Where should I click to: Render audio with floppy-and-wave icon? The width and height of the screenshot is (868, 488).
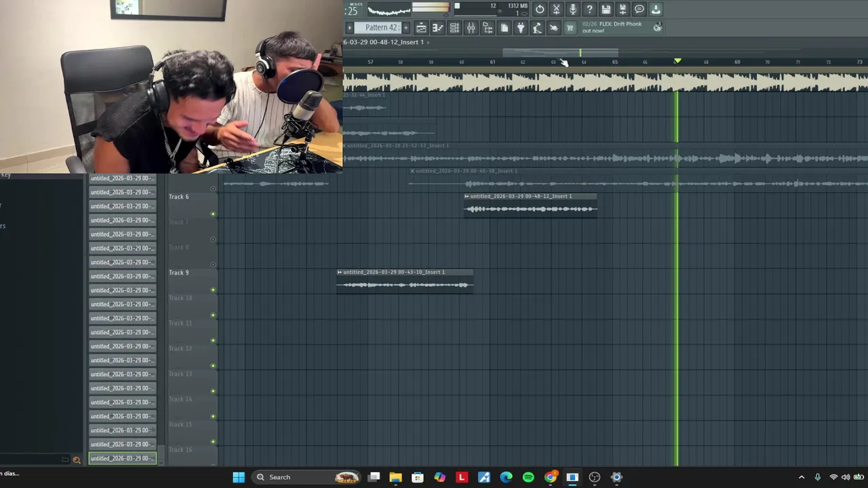(623, 9)
